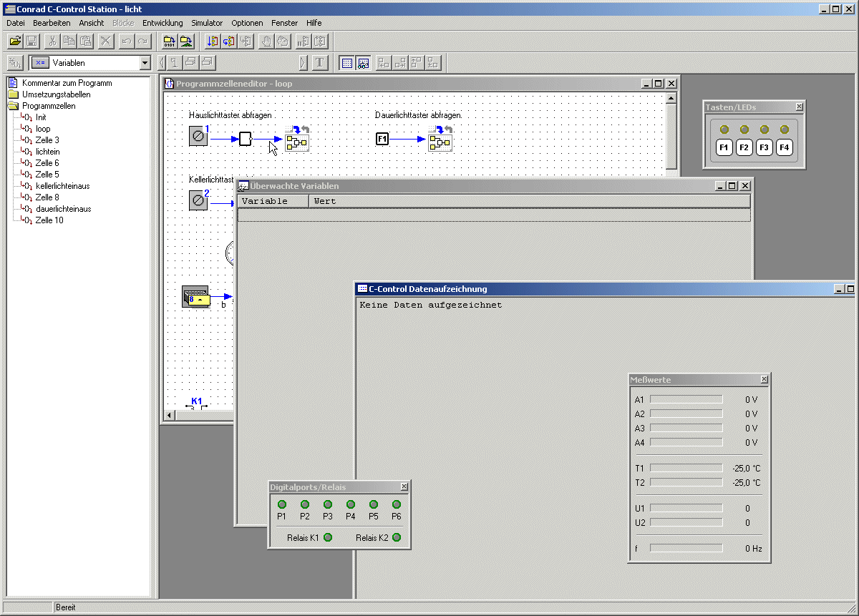Screen dimensions: 859x616
Task: Click the Delete X toolbar icon
Action: 106,41
